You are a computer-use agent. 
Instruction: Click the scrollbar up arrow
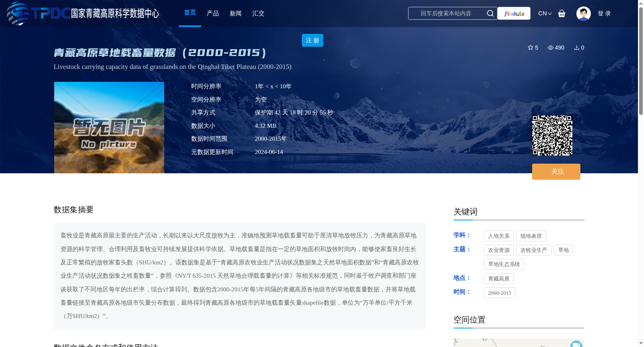click(641, 3)
